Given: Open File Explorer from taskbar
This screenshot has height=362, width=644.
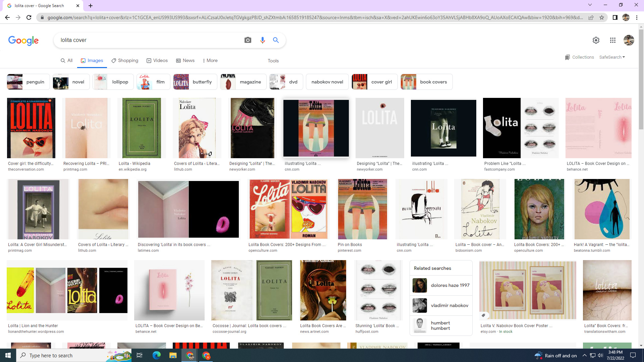Looking at the screenshot, I should [x=173, y=355].
